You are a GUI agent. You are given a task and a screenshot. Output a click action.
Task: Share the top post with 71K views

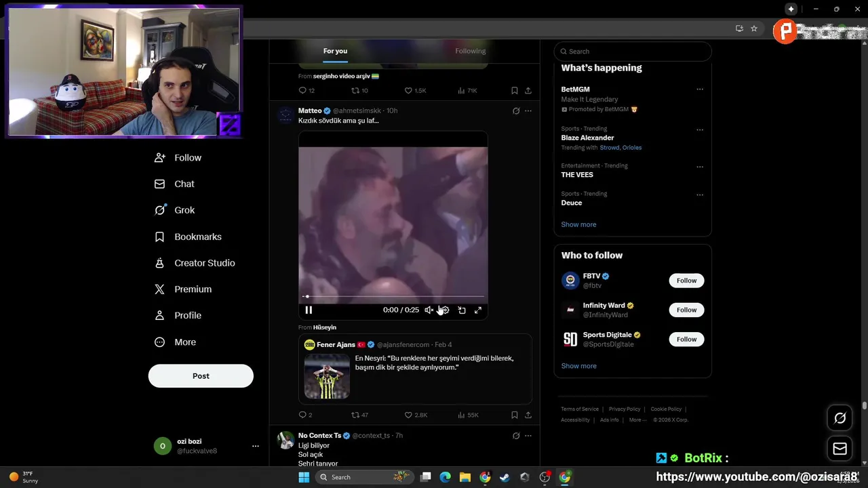[528, 90]
